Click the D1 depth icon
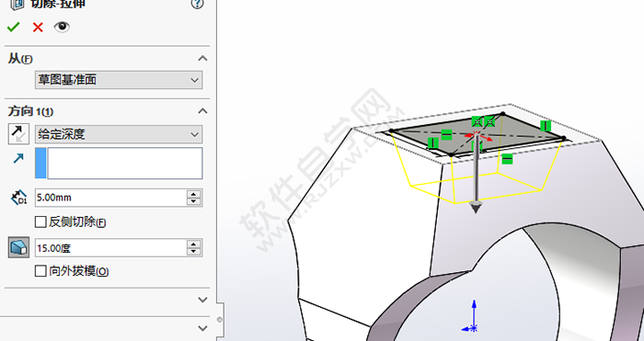644x341 pixels. [18, 198]
